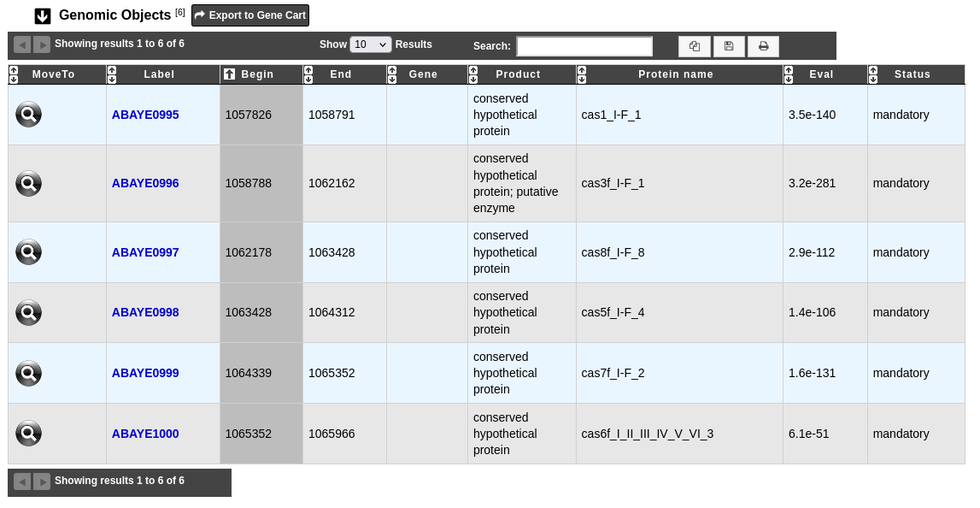This screenshot has height=508, width=980.
Task: Sort table by Begin column
Action: point(261,74)
